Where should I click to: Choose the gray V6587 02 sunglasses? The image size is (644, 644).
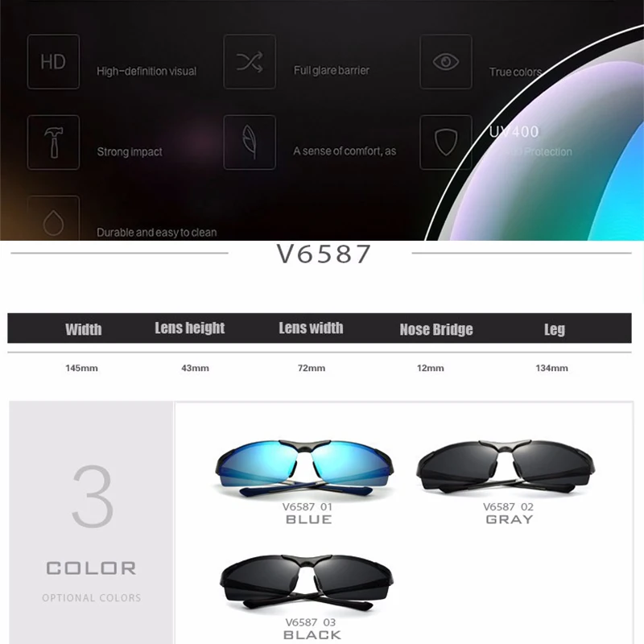click(506, 467)
